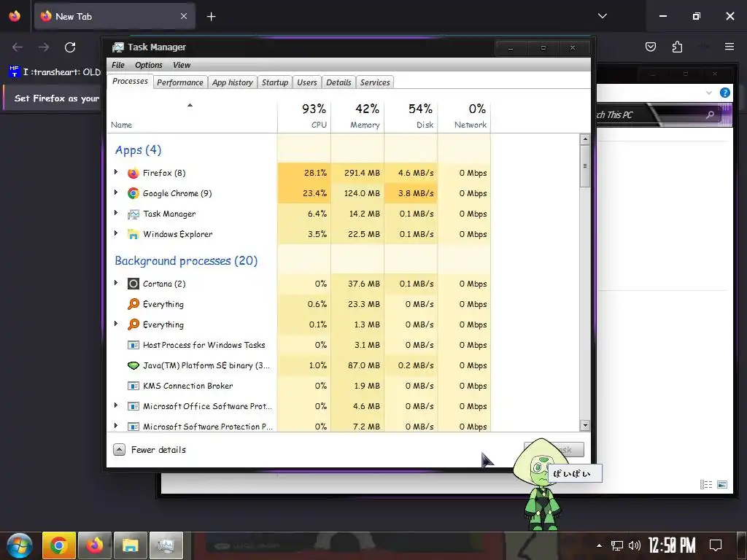This screenshot has width=747, height=560.
Task: Open Firefox from the taskbar
Action: click(95, 545)
